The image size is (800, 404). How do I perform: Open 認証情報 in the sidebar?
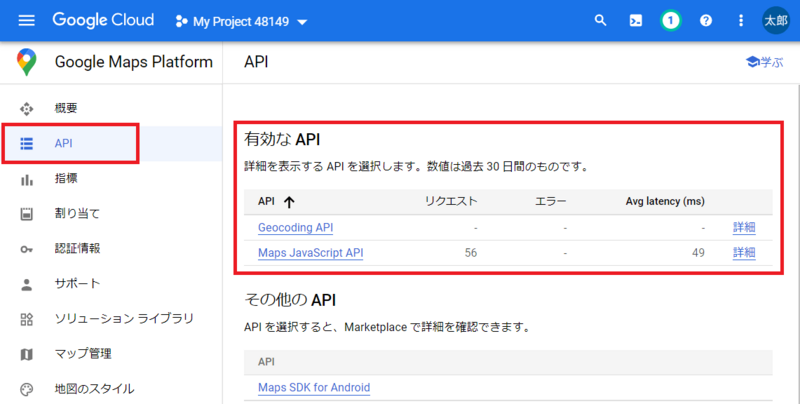coord(77,248)
